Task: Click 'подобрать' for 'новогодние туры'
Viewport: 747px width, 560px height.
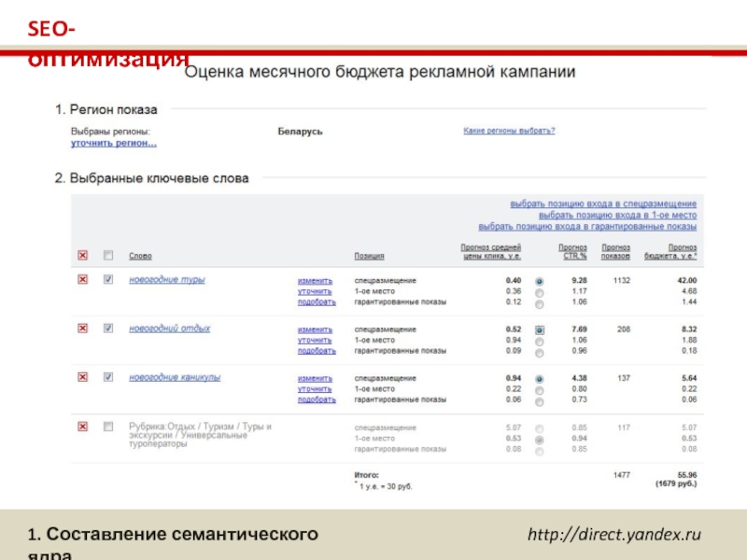Action: pyautogui.click(x=317, y=301)
